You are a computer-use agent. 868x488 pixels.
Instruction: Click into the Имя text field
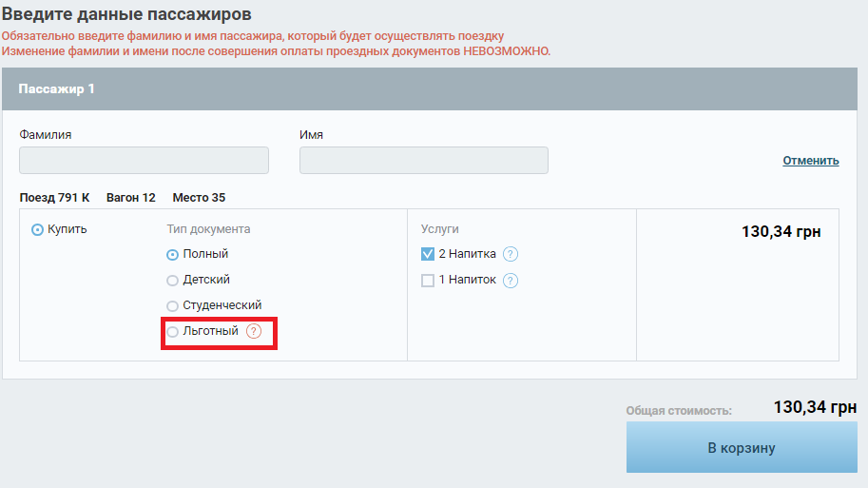(423, 161)
